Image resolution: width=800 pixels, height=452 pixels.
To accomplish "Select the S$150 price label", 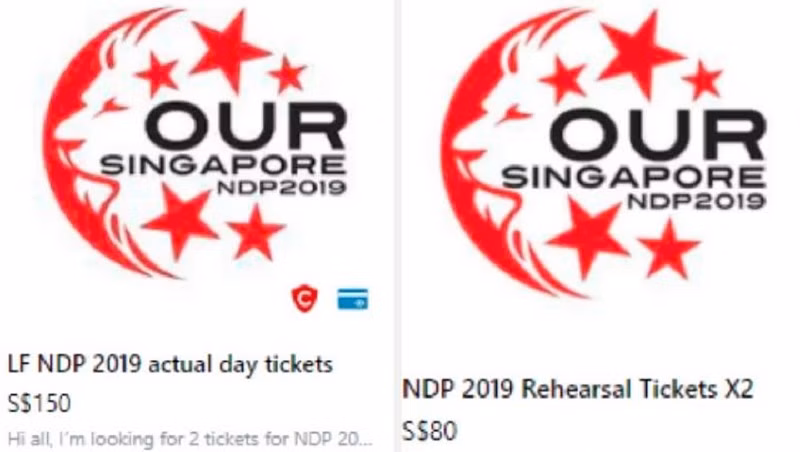I will point(39,403).
